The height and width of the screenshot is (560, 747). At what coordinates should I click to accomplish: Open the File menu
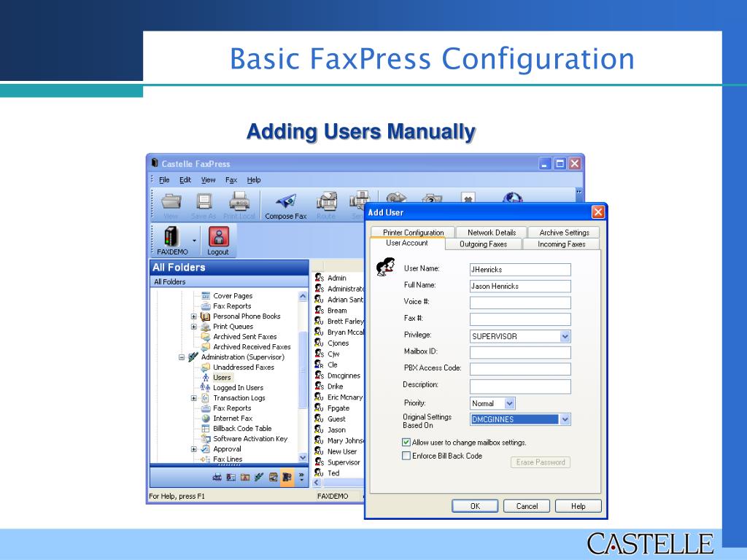(164, 180)
